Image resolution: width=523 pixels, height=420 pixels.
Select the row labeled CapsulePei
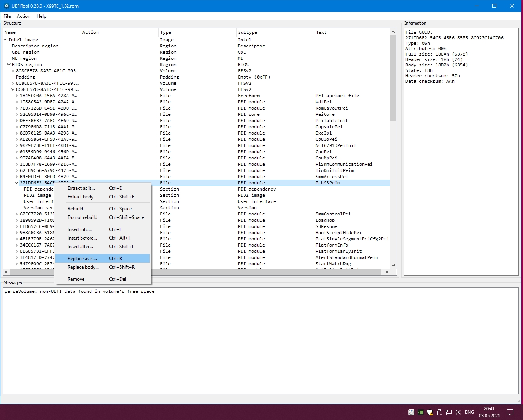point(197,127)
